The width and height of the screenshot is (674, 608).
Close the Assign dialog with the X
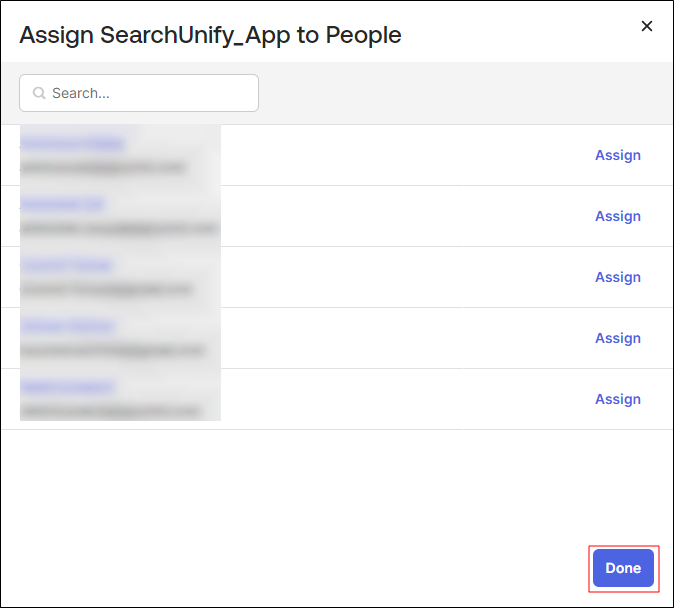pyautogui.click(x=647, y=26)
